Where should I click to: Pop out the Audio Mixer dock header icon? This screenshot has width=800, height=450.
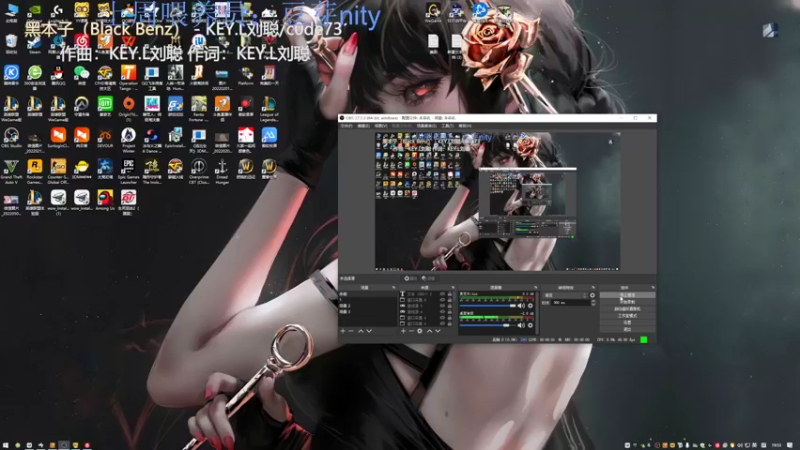coord(535,288)
